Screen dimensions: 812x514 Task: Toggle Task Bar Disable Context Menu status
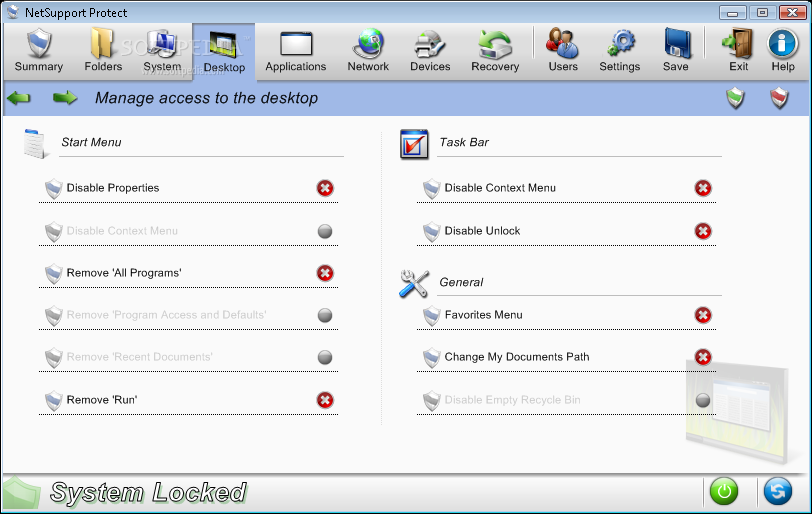point(703,188)
